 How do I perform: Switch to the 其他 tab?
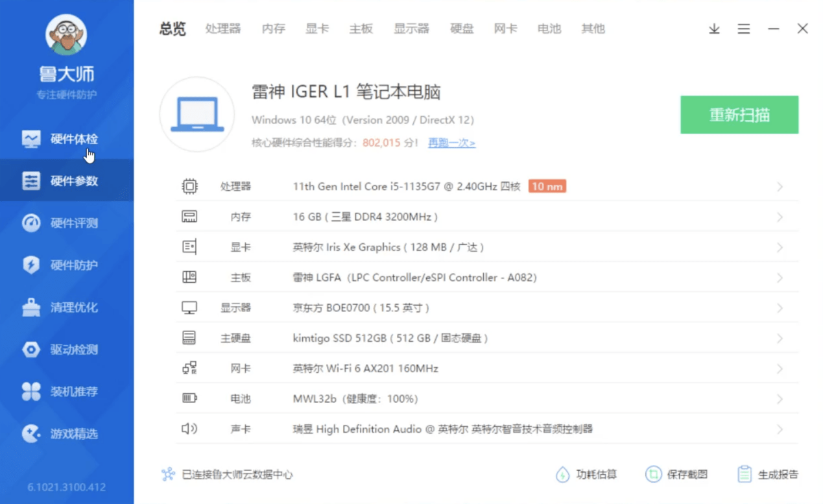[593, 29]
